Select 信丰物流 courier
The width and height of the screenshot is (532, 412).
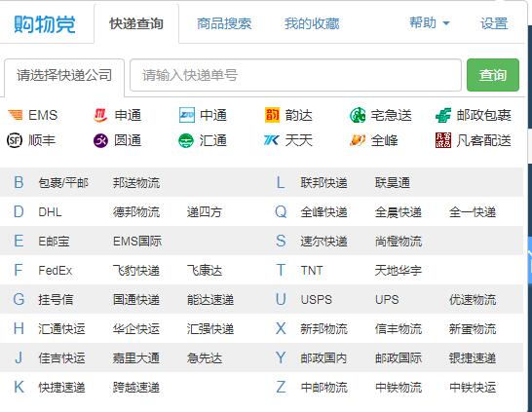(399, 329)
